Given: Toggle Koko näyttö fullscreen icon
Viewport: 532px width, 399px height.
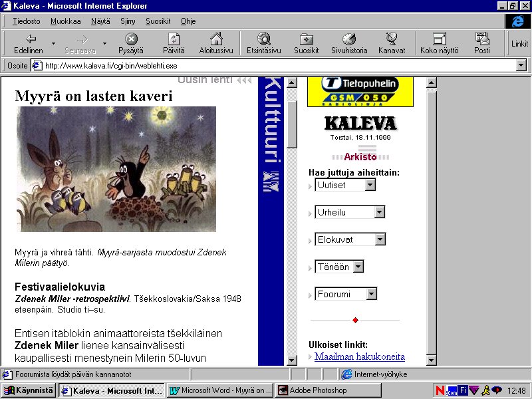Looking at the screenshot, I should click(439, 39).
